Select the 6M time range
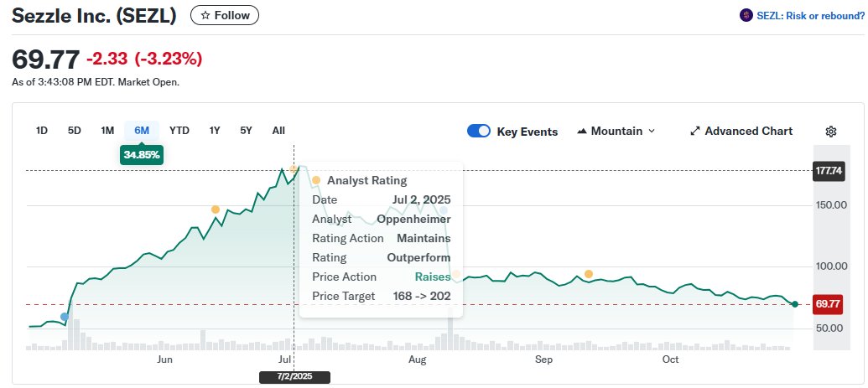Image resolution: width=868 pixels, height=388 pixels. pyautogui.click(x=142, y=131)
